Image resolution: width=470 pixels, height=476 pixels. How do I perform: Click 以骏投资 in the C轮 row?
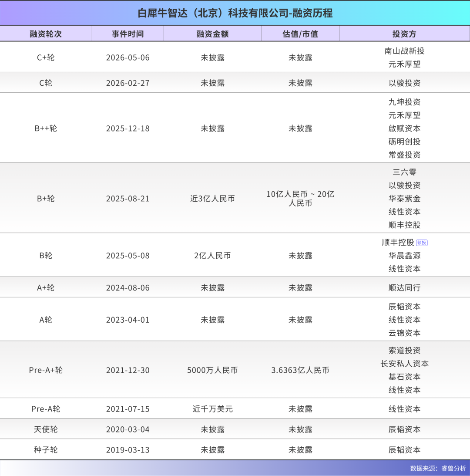404,83
